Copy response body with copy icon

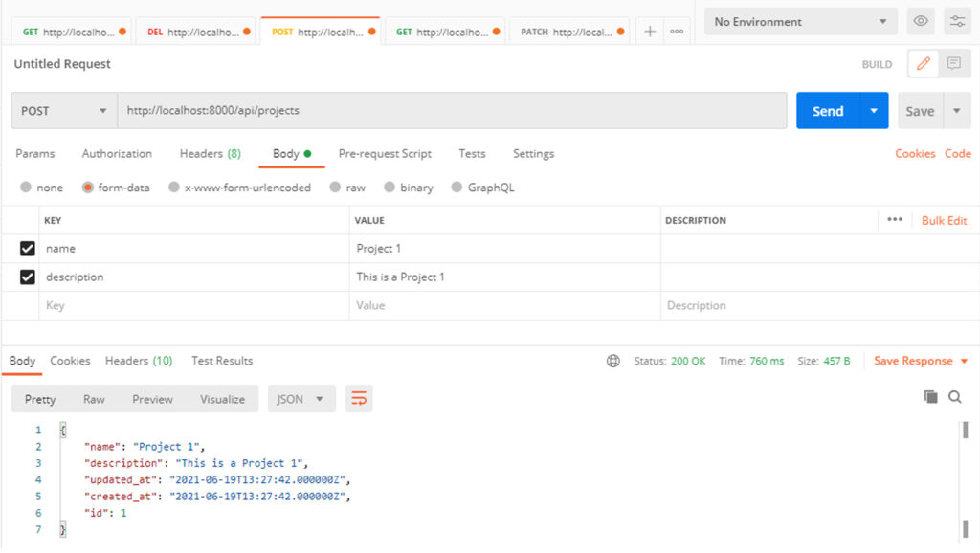click(930, 397)
